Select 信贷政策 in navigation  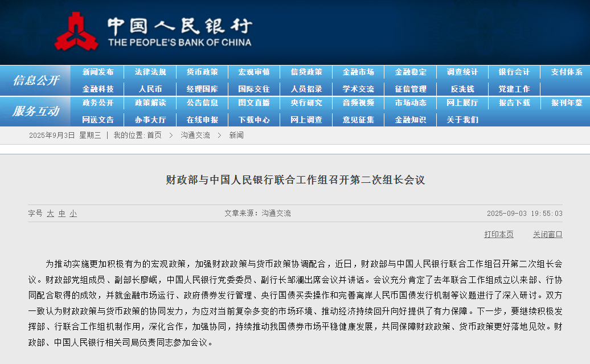pyautogui.click(x=306, y=72)
